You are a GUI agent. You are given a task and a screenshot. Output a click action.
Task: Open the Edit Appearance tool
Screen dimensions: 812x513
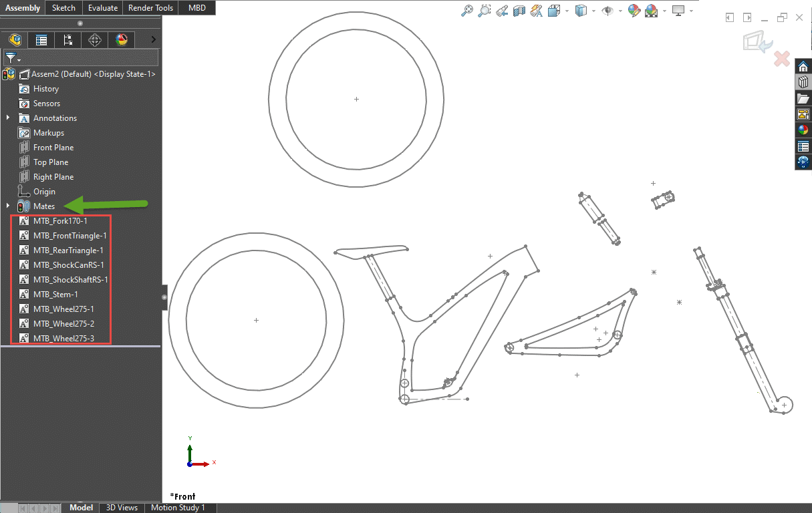(x=634, y=11)
